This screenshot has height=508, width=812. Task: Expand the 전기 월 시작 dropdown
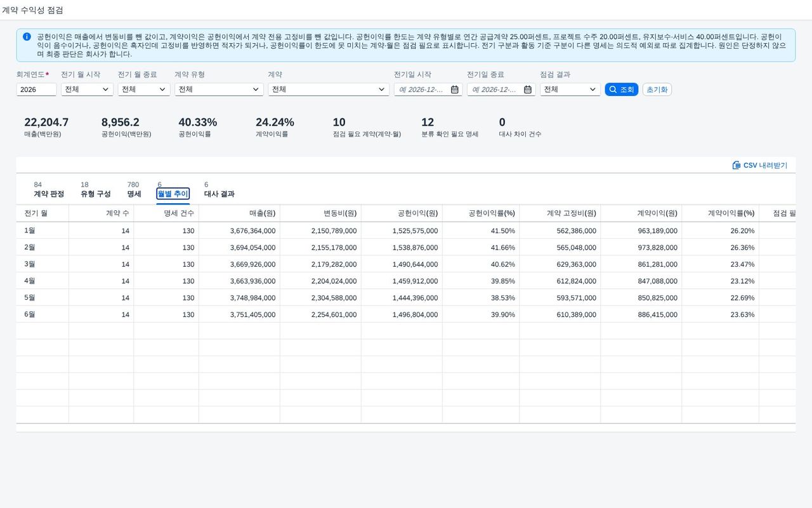click(105, 90)
